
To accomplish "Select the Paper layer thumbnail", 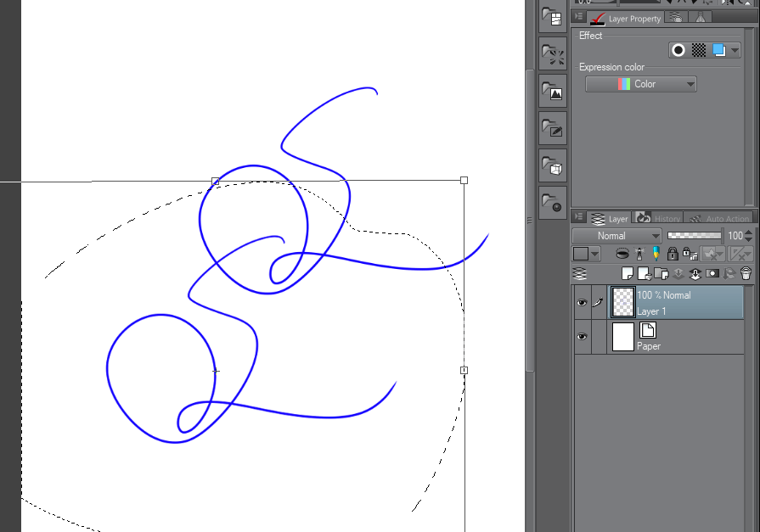I will click(623, 337).
